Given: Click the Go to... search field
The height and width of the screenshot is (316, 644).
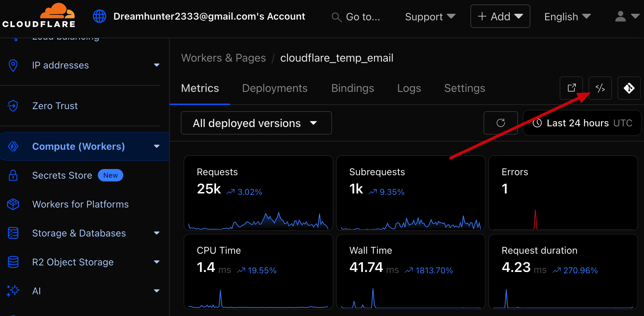Looking at the screenshot, I should (356, 17).
